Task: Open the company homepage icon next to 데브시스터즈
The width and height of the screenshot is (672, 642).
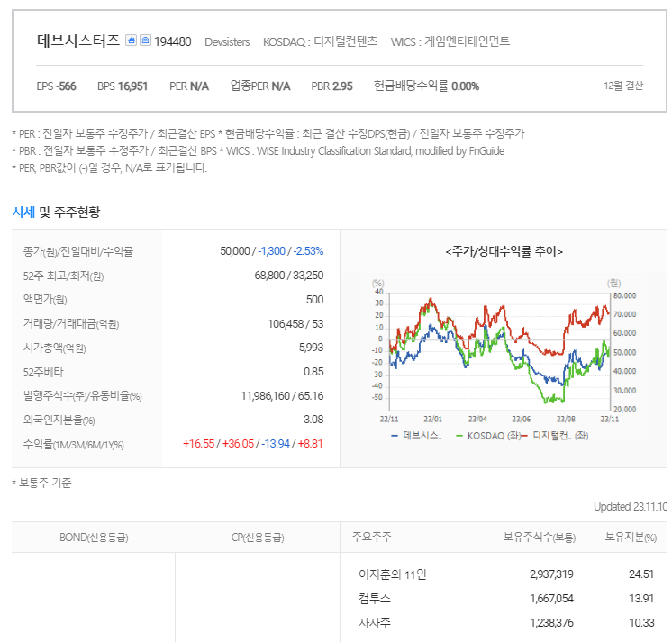Action: pos(132,41)
